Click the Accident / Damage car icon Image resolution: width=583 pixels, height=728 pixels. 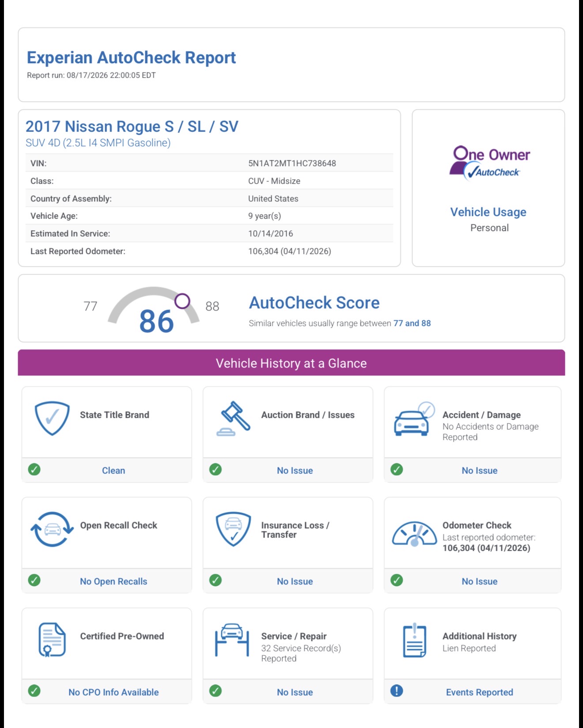tap(414, 419)
